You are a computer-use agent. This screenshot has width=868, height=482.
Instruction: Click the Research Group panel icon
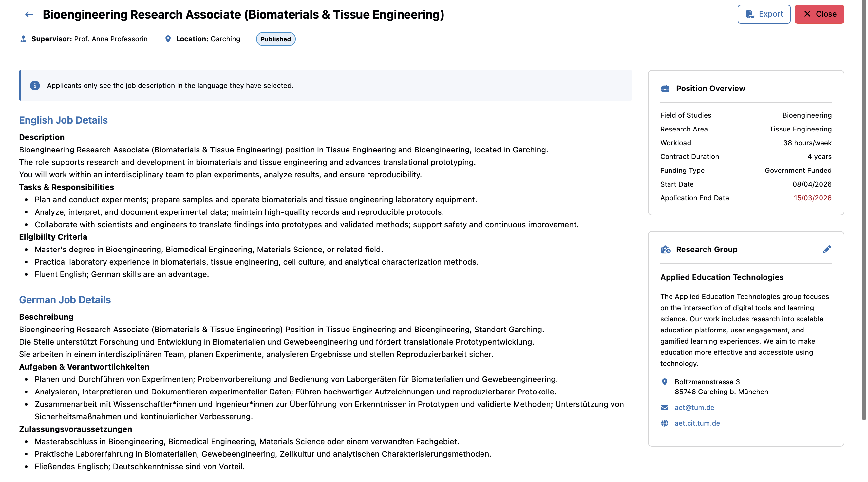pos(665,249)
